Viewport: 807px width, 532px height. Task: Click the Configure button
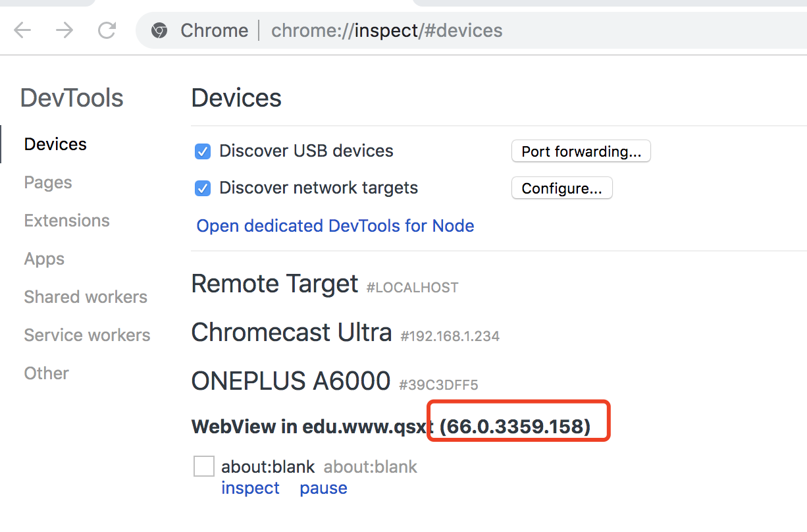point(561,188)
